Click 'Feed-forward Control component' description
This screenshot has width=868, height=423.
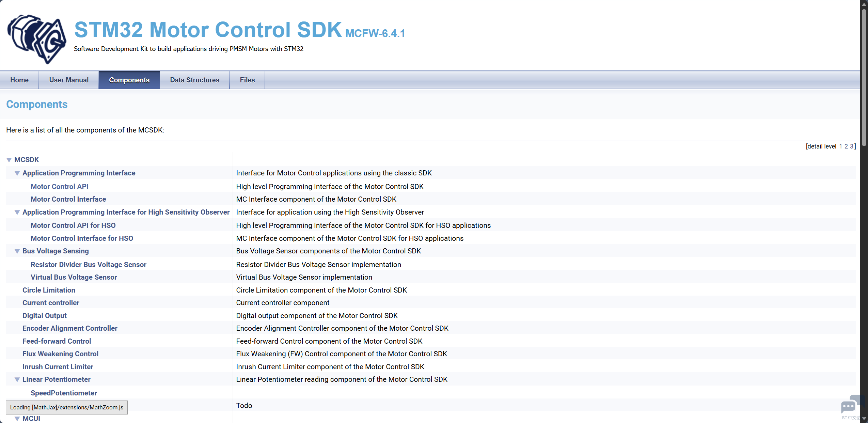tap(329, 341)
